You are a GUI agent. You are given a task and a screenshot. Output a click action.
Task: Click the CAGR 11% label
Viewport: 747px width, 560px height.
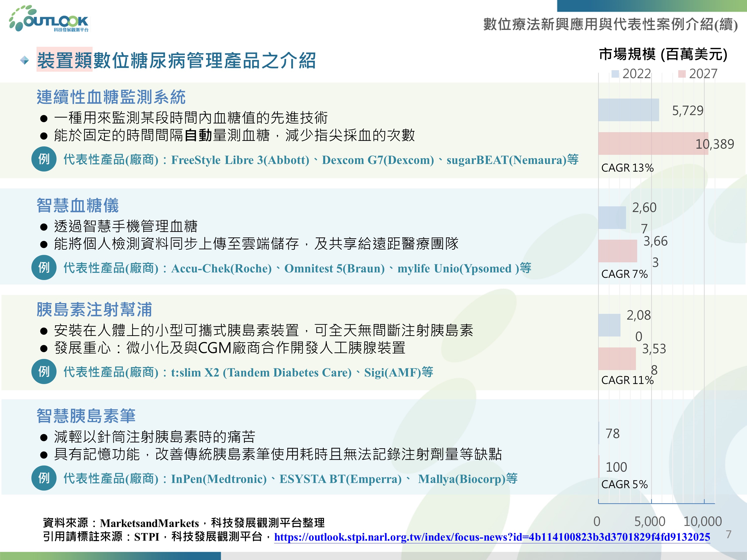coord(627,380)
